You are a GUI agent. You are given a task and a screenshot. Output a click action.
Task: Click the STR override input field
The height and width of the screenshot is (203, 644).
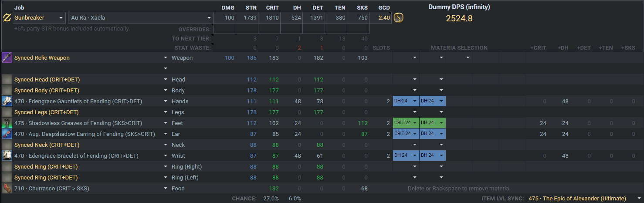pos(247,29)
